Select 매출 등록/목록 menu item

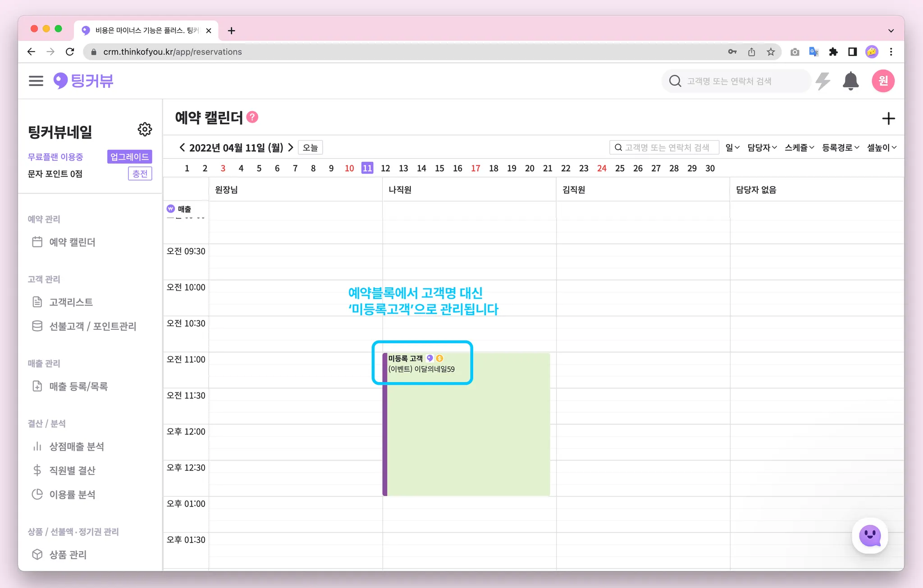click(x=78, y=386)
